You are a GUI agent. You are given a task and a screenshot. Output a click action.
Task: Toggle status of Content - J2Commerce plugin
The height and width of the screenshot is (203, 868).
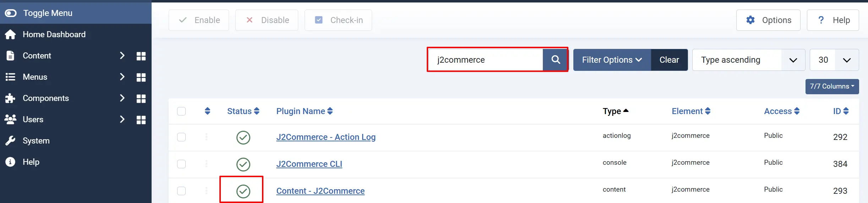pos(243,191)
